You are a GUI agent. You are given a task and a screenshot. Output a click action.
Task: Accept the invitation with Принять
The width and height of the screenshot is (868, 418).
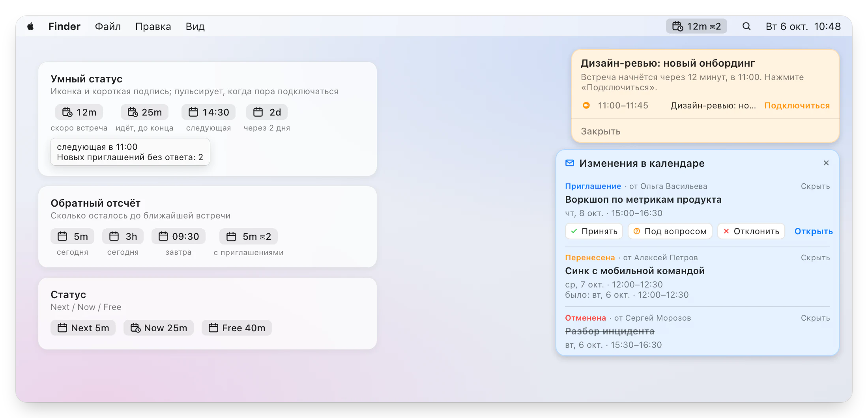click(x=594, y=231)
